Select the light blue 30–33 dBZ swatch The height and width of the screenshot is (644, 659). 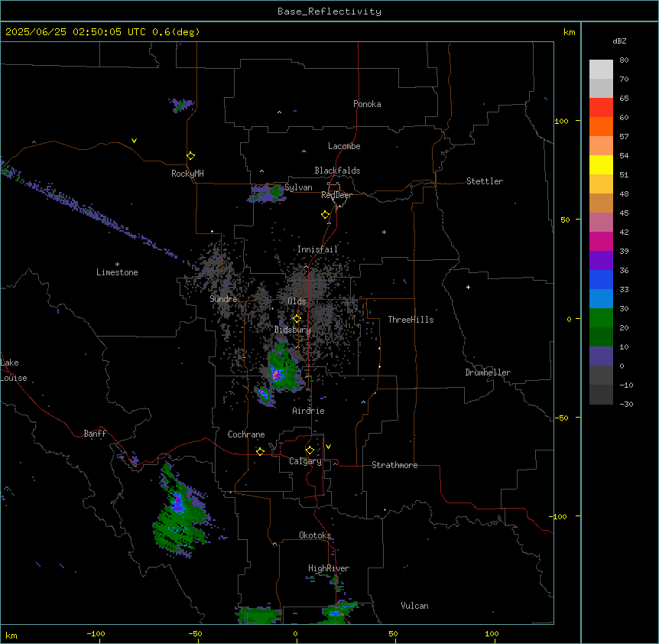point(601,299)
